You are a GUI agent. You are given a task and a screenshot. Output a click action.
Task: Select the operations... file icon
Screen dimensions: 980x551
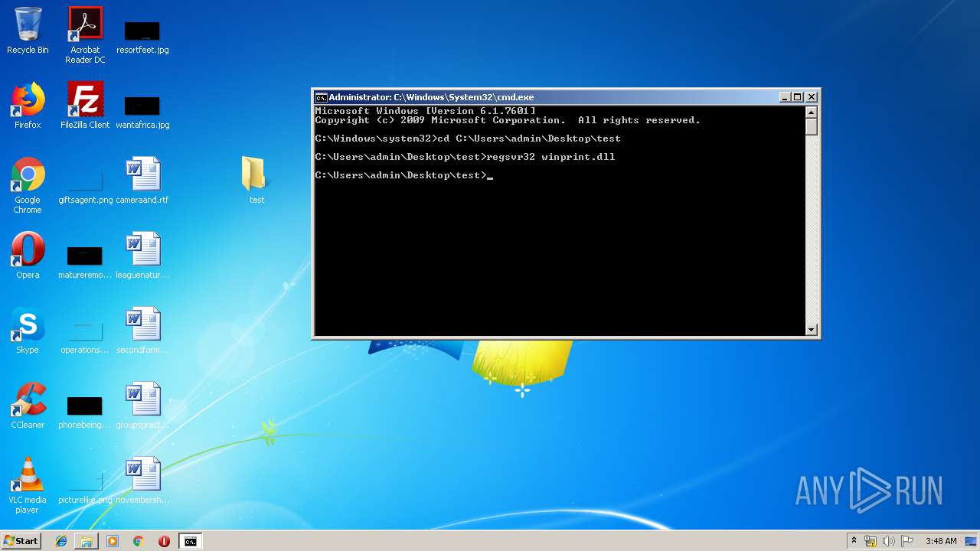[85, 335]
